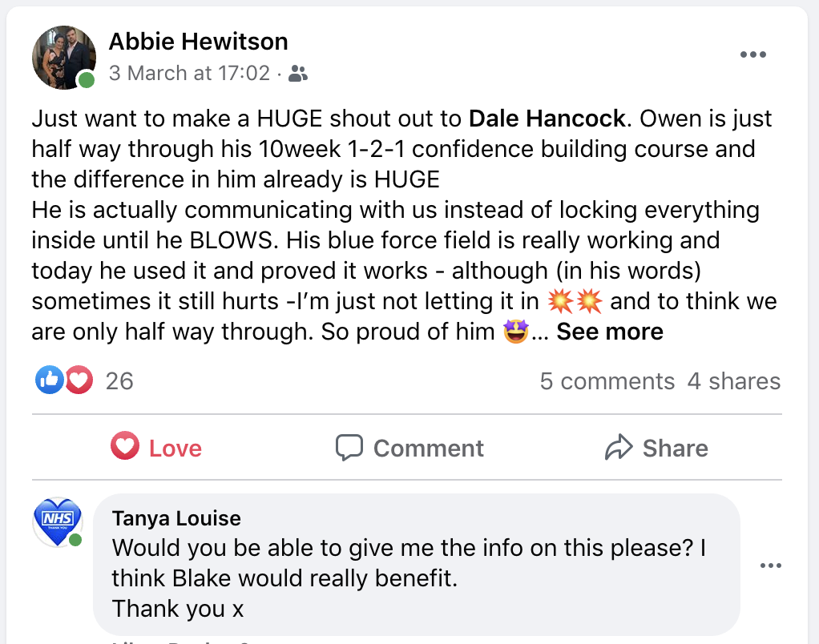This screenshot has width=819, height=644.
Task: Click the red heart reaction icon
Action: (x=79, y=380)
